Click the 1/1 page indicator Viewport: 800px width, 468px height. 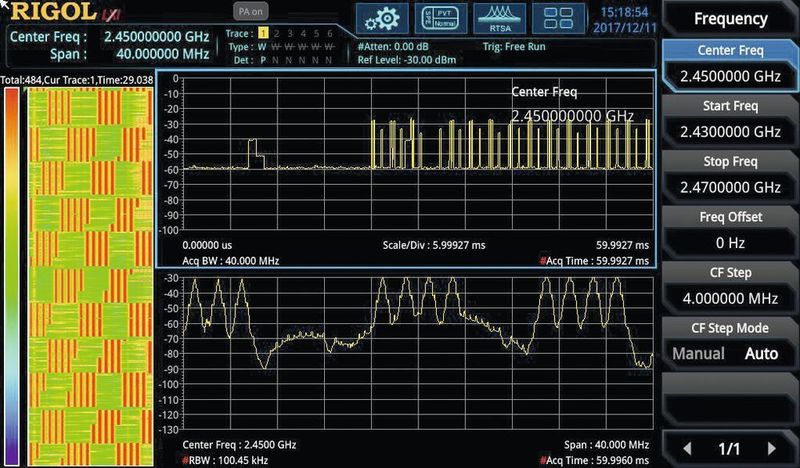coord(729,449)
